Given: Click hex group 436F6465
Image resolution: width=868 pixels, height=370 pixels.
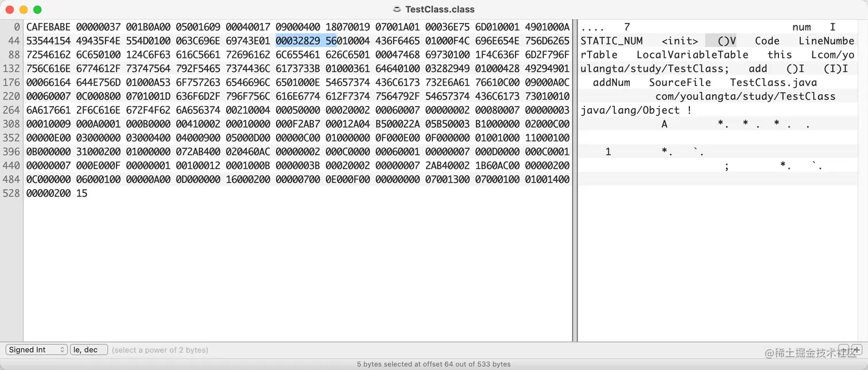Looking at the screenshot, I should 398,41.
